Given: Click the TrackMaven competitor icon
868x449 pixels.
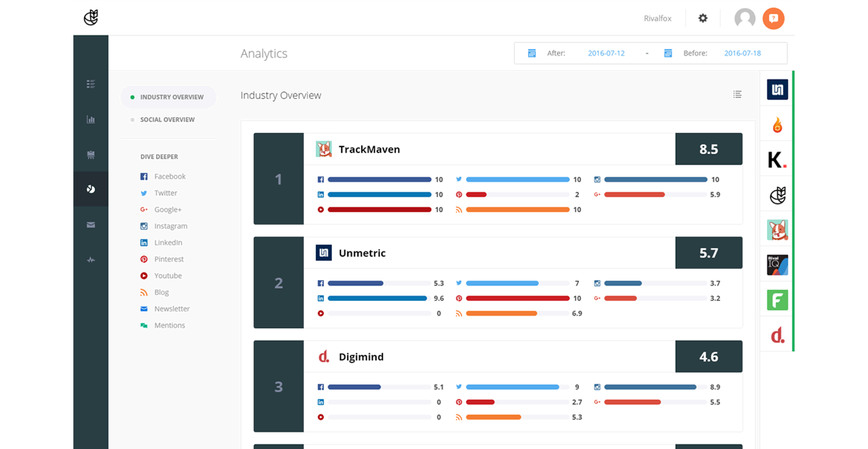Looking at the screenshot, I should [x=776, y=230].
